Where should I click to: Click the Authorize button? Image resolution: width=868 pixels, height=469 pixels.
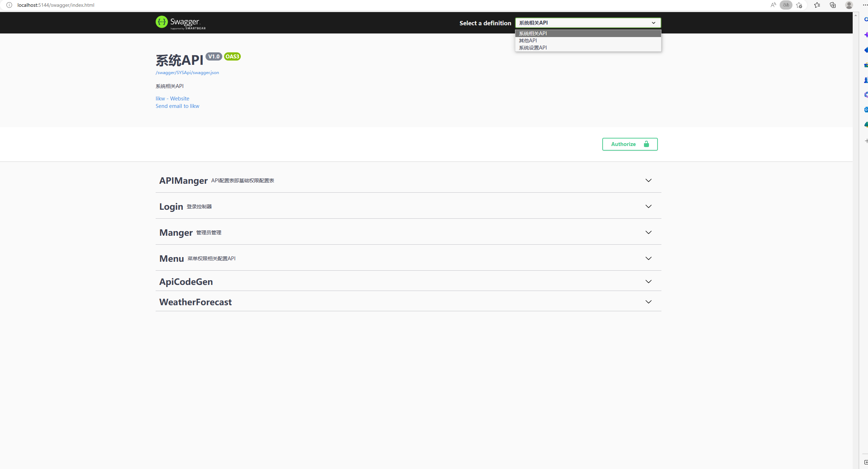coord(630,144)
